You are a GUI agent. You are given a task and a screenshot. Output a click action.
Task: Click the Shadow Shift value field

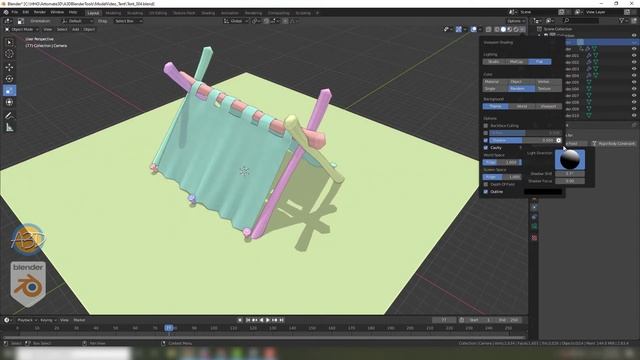570,173
